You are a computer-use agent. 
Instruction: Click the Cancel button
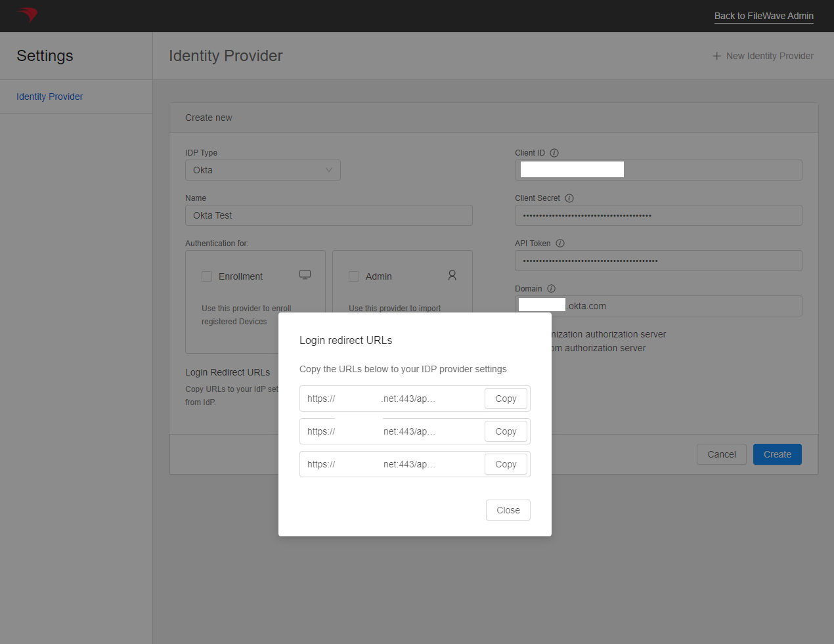722,454
